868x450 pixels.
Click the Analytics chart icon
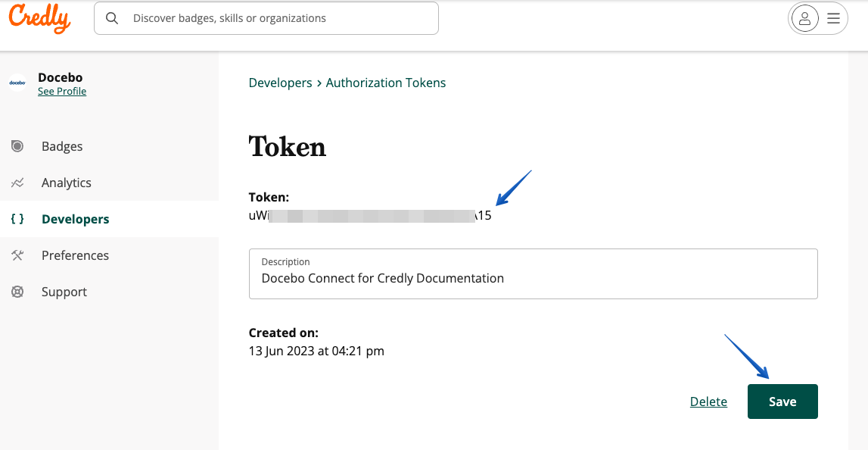pyautogui.click(x=18, y=183)
